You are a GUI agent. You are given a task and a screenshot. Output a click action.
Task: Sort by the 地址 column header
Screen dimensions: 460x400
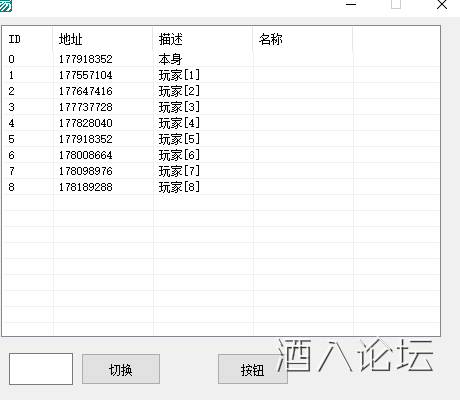(103, 39)
